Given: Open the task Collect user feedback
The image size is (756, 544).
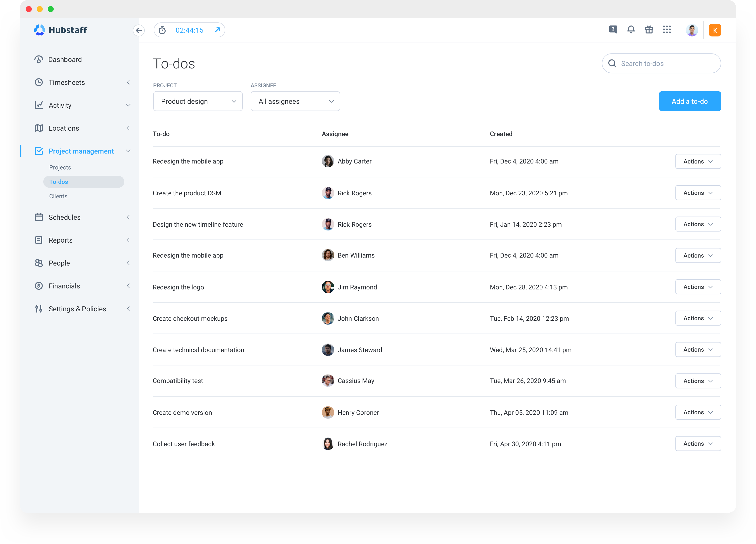Looking at the screenshot, I should 184,444.
